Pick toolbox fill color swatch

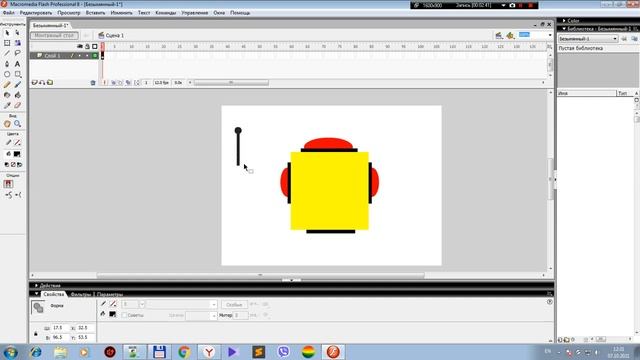[x=17, y=154]
